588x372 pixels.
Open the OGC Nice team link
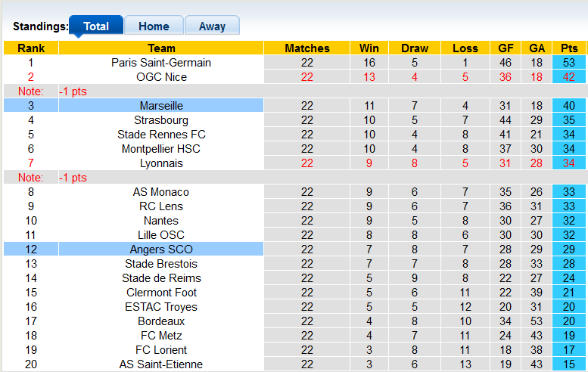161,77
